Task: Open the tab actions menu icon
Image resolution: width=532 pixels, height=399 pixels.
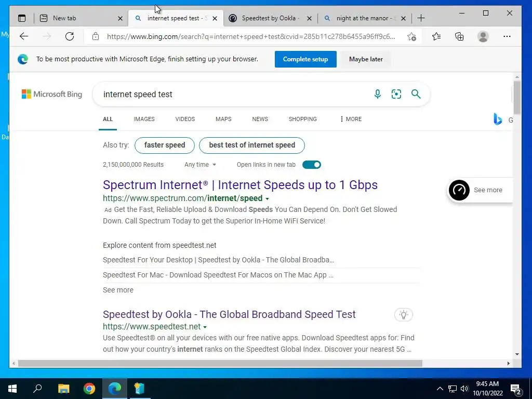Action: pos(22,18)
